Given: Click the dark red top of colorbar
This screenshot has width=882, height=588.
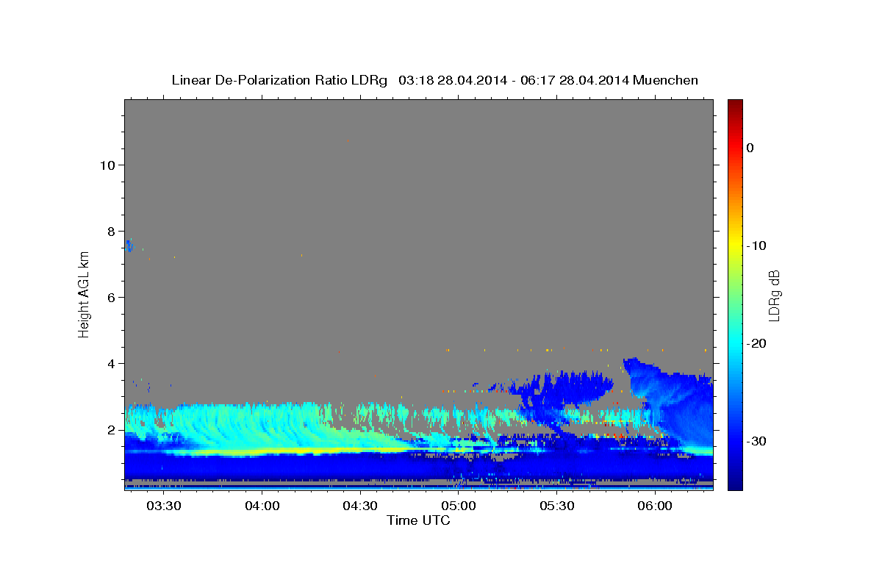Looking at the screenshot, I should [x=735, y=104].
